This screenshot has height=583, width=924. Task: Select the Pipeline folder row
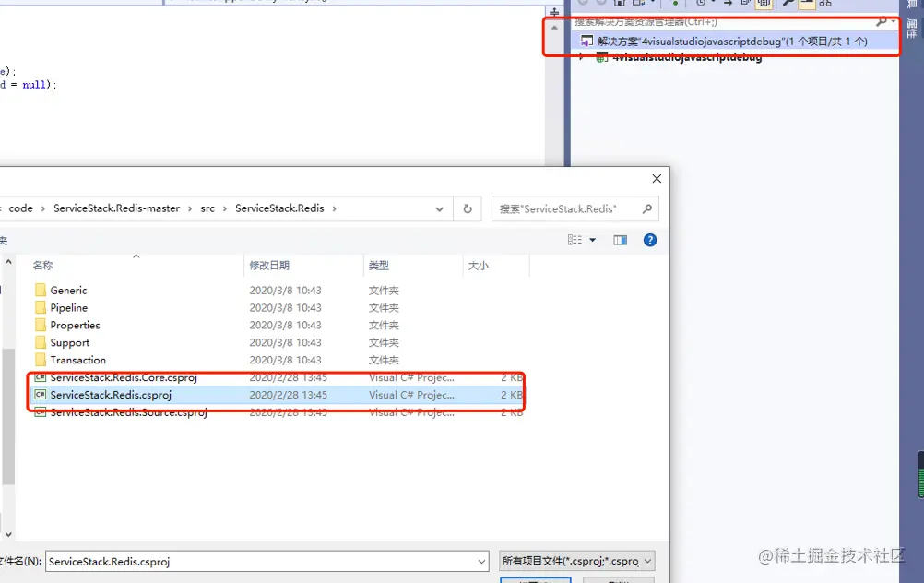click(x=277, y=308)
